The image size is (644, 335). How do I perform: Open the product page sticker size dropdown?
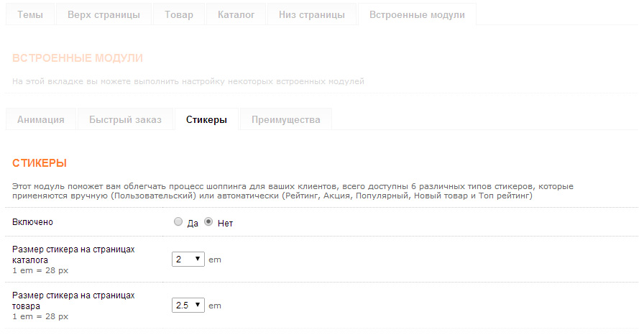click(188, 306)
